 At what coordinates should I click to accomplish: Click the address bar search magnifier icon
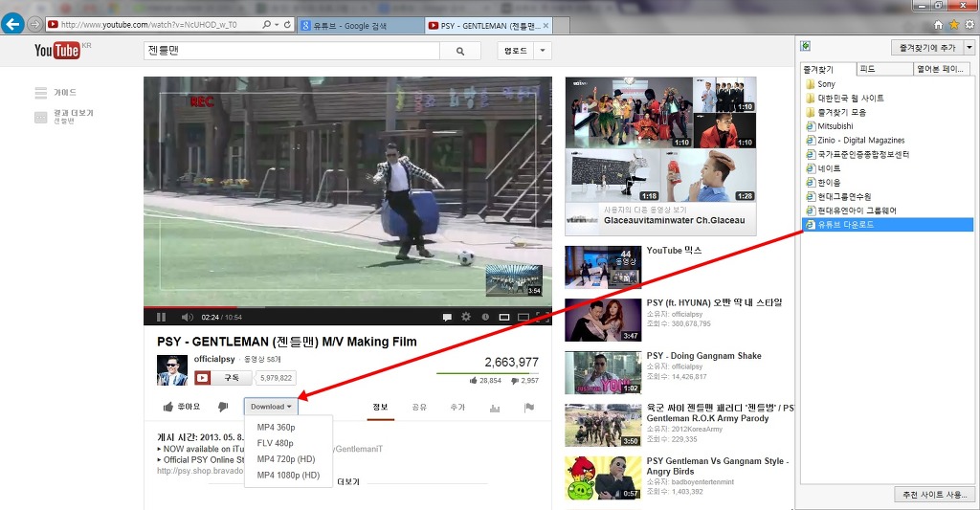pos(267,25)
